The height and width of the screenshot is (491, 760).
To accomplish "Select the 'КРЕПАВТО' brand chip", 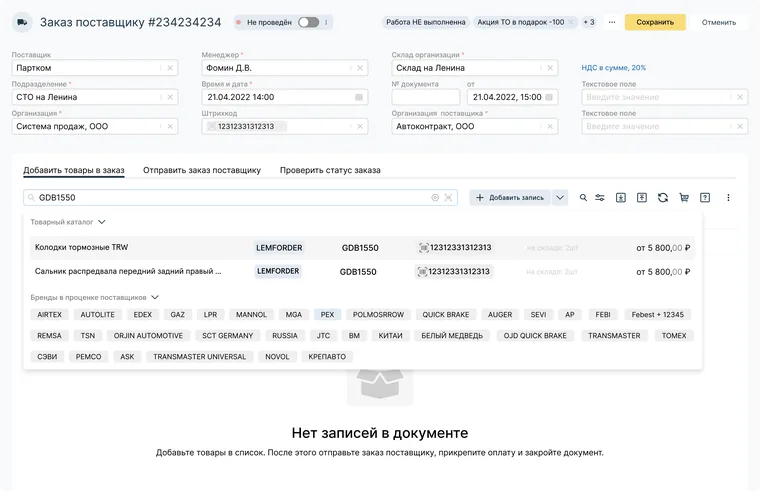I will (327, 357).
